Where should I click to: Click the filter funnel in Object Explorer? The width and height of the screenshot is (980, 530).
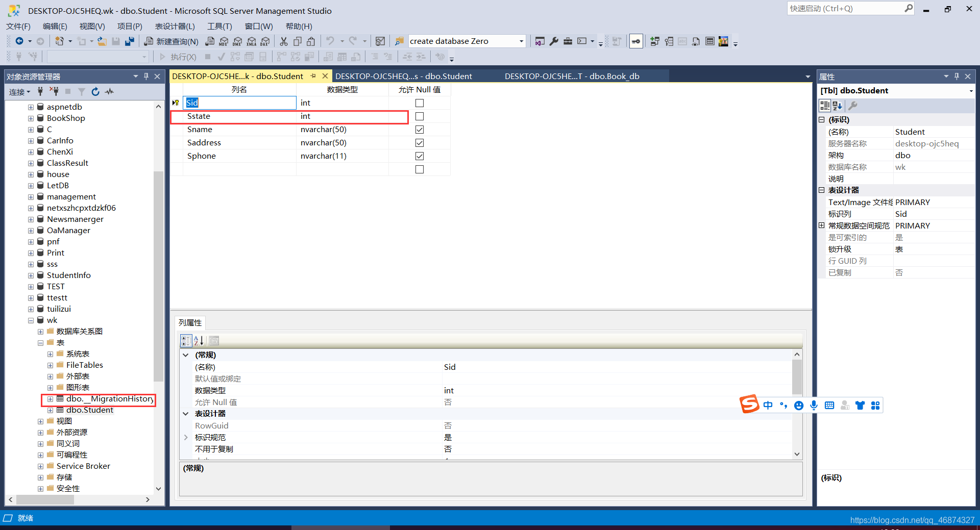82,92
